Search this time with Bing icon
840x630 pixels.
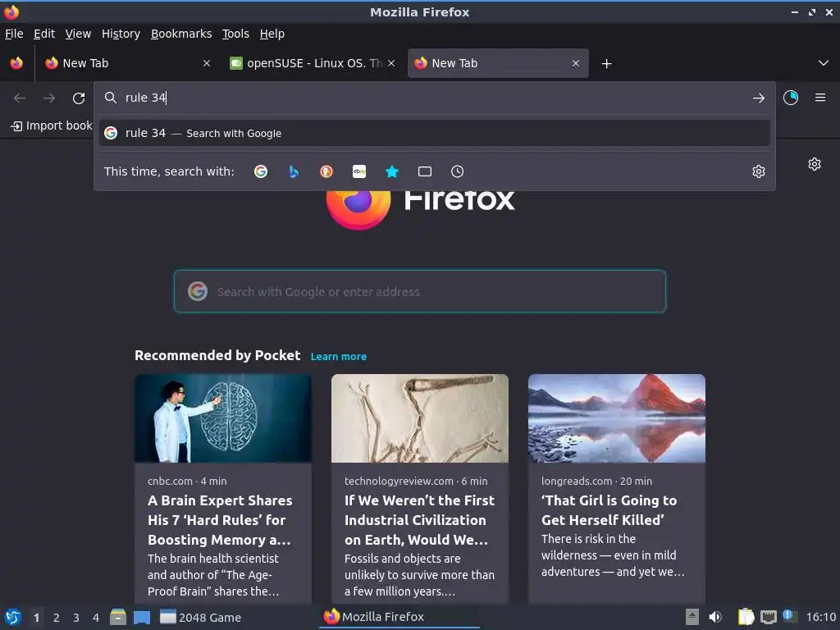(294, 171)
